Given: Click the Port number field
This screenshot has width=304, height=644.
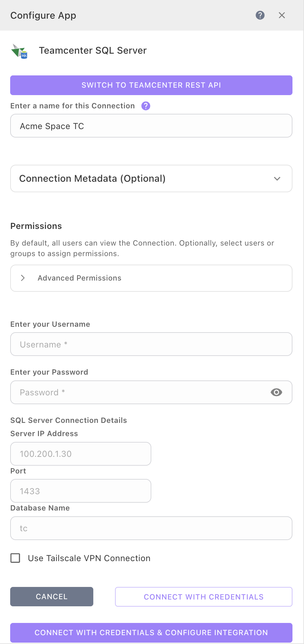Looking at the screenshot, I should 81,491.
